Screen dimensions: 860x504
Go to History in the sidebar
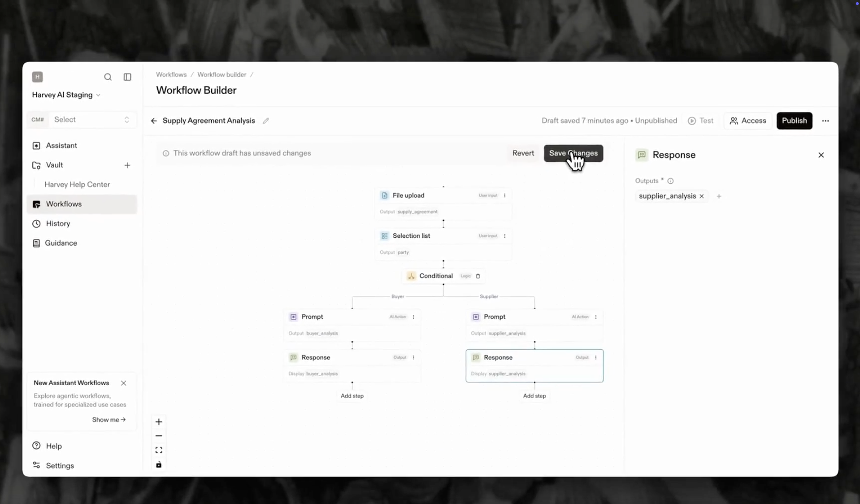pyautogui.click(x=58, y=224)
